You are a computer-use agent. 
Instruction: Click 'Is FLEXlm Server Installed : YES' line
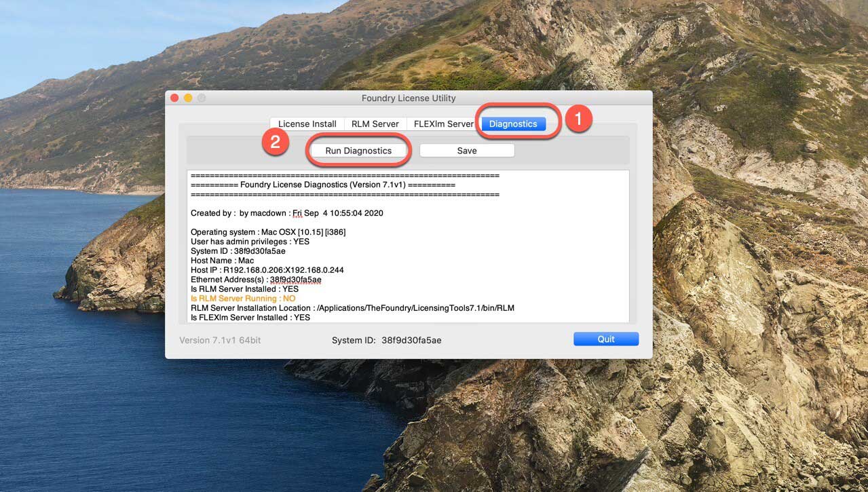[x=250, y=318]
